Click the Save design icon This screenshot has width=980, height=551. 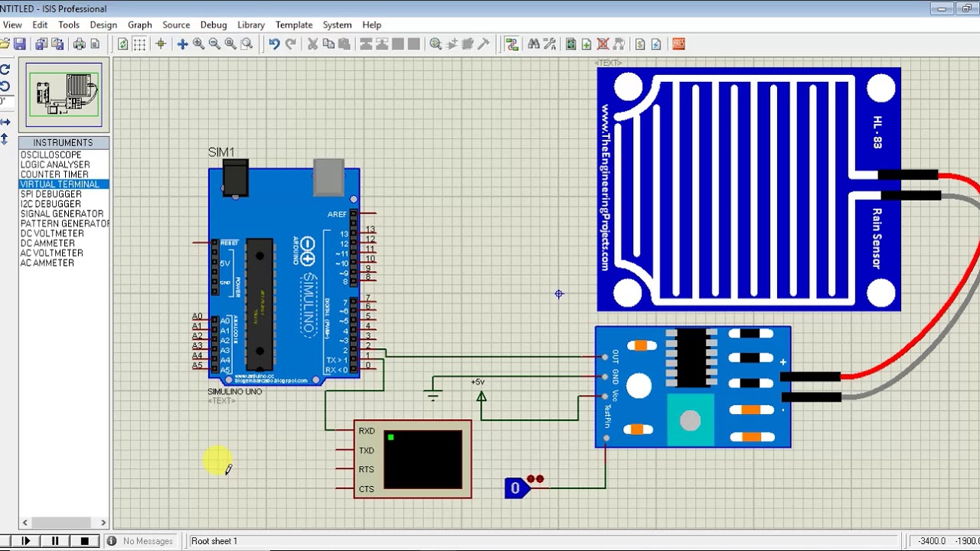(x=20, y=44)
